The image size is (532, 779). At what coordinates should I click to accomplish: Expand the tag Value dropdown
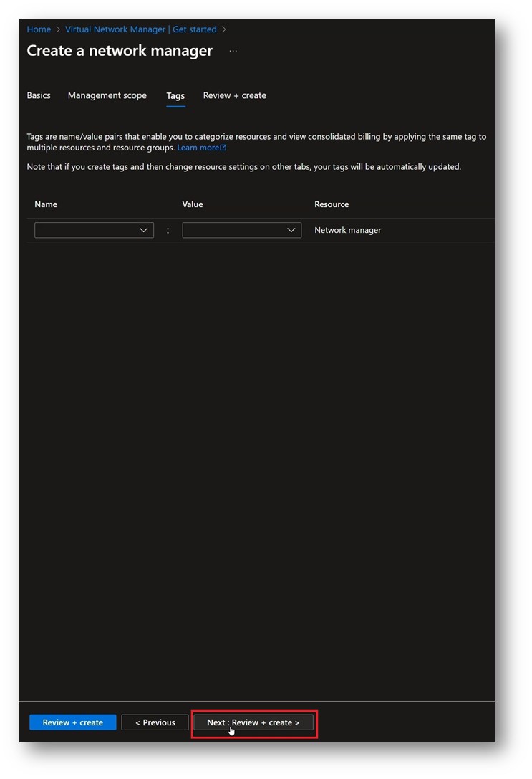coord(242,230)
